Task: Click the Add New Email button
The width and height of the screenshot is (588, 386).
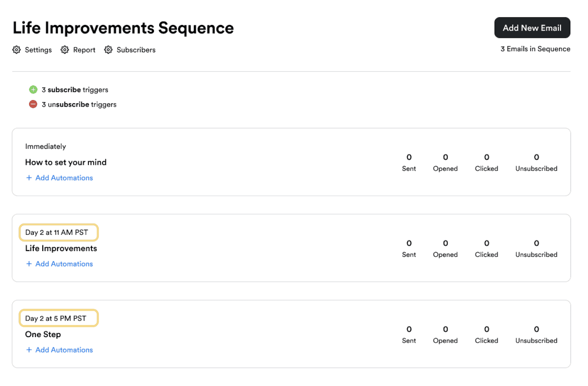Action: pos(532,28)
